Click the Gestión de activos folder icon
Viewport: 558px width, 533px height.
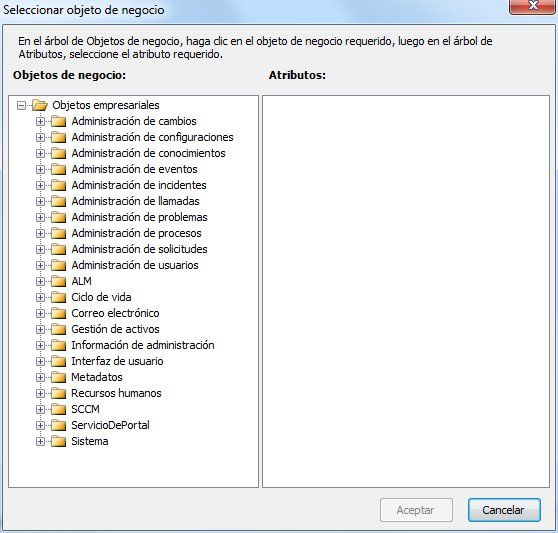[x=58, y=329]
